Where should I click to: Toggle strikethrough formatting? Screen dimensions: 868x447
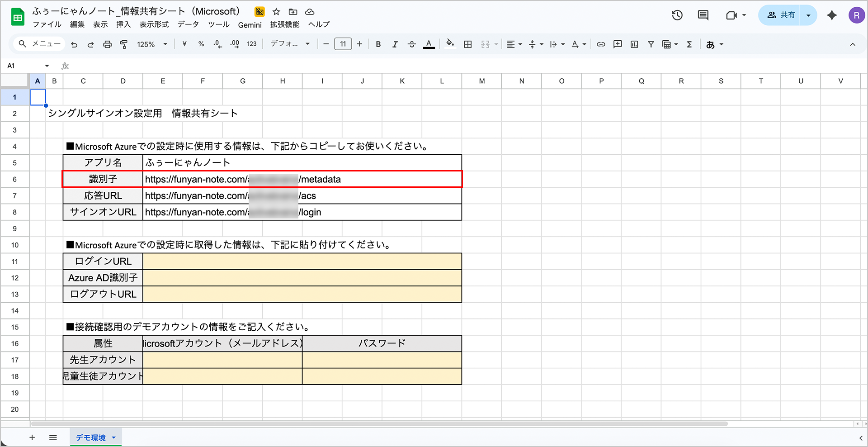411,44
